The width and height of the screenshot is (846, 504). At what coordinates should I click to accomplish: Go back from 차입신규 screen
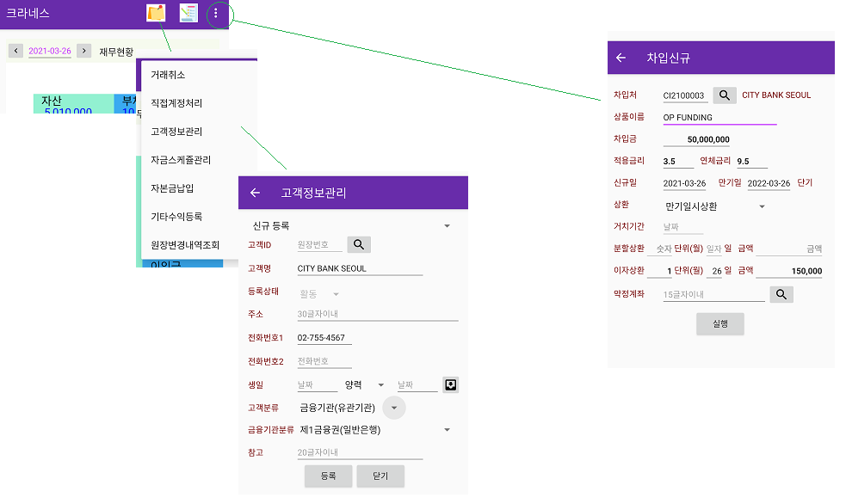tap(621, 58)
